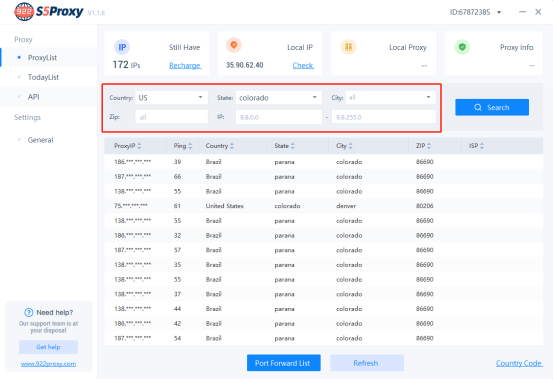Click the Zip input field
553x380 pixels.
coord(171,117)
